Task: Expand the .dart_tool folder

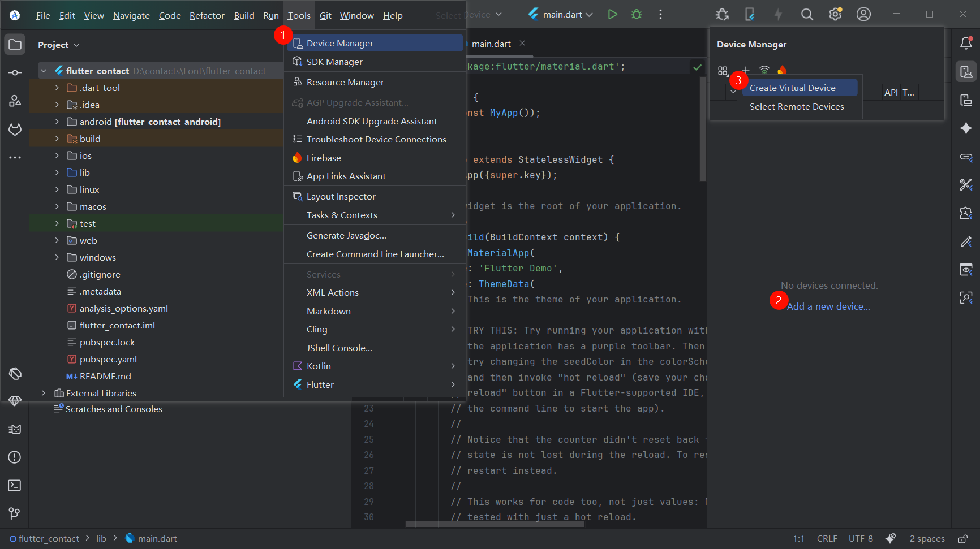Action: pyautogui.click(x=57, y=88)
